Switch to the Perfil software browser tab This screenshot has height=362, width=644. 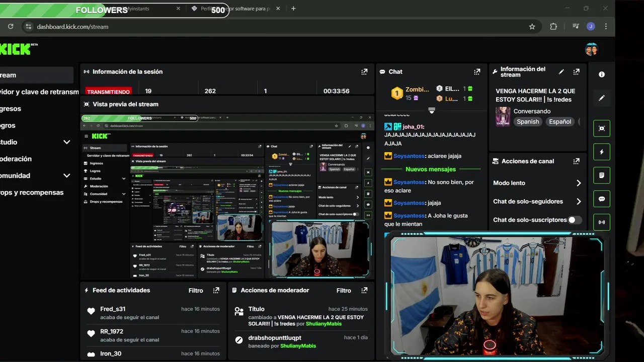236,9
